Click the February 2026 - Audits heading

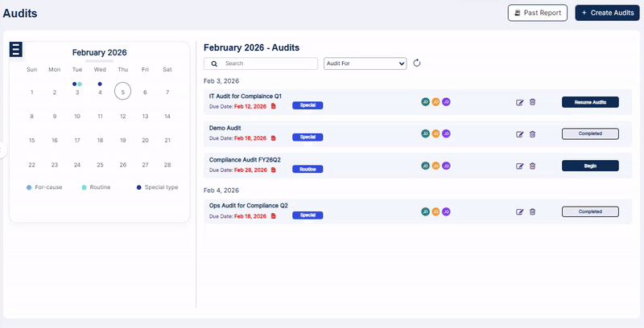click(x=252, y=47)
